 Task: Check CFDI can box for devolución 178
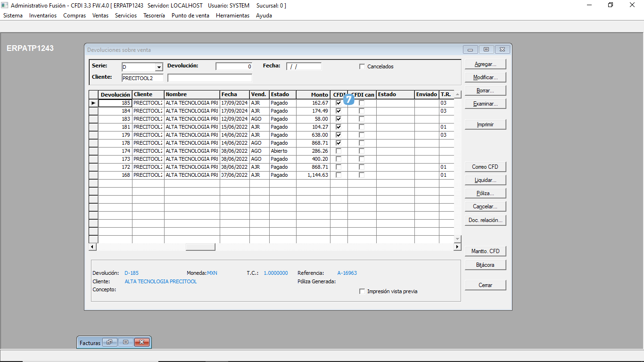362,143
